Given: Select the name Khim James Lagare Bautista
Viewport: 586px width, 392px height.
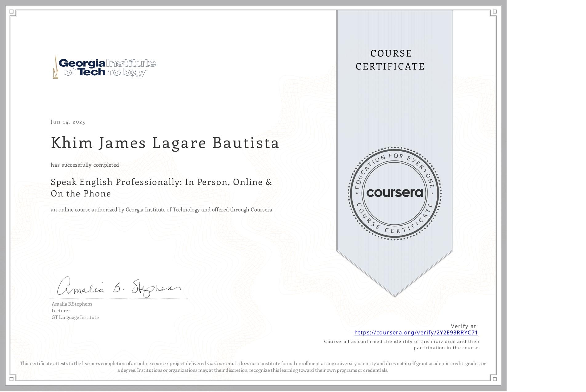Looking at the screenshot, I should pos(165,143).
